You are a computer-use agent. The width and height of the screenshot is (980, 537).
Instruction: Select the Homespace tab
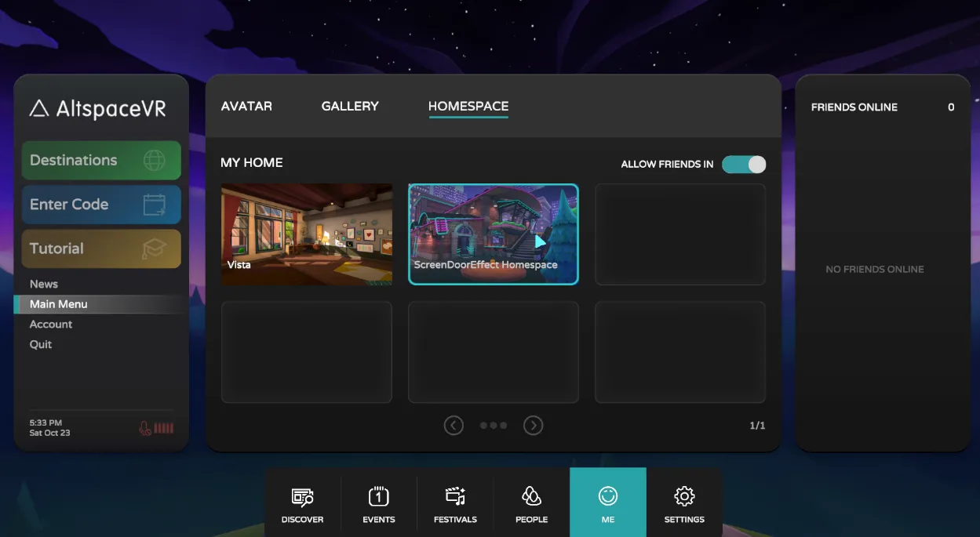pyautogui.click(x=468, y=107)
